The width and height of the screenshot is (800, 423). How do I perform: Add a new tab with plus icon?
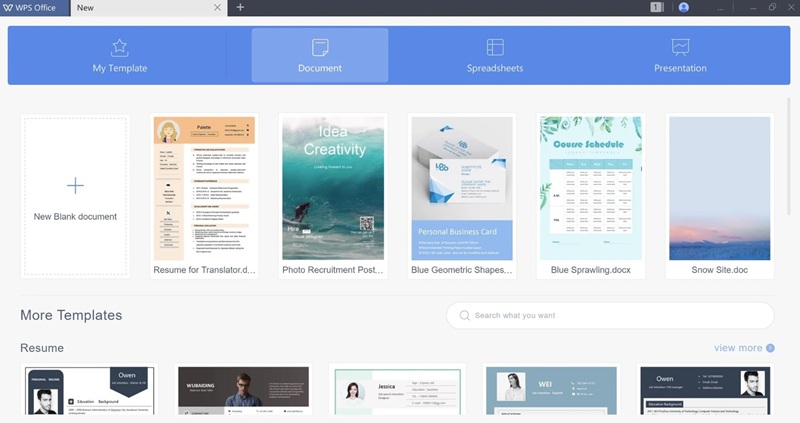(240, 7)
